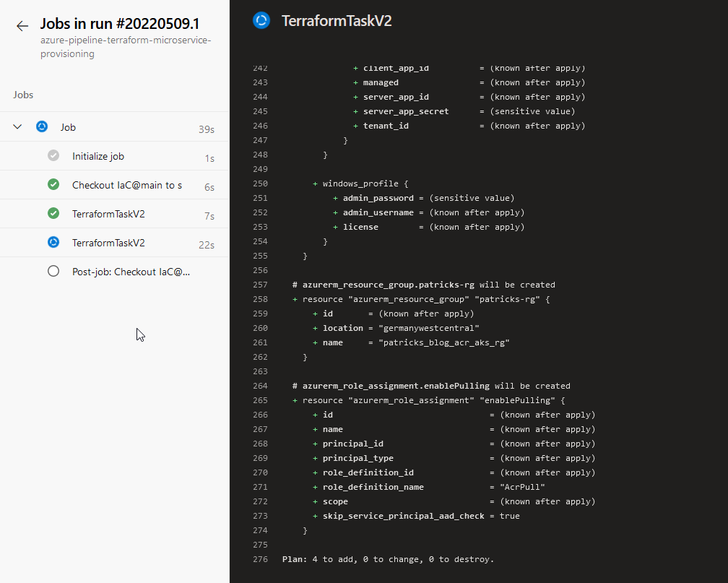
Task: Click running icon in TerraformTaskV2 log header
Action: click(261, 20)
